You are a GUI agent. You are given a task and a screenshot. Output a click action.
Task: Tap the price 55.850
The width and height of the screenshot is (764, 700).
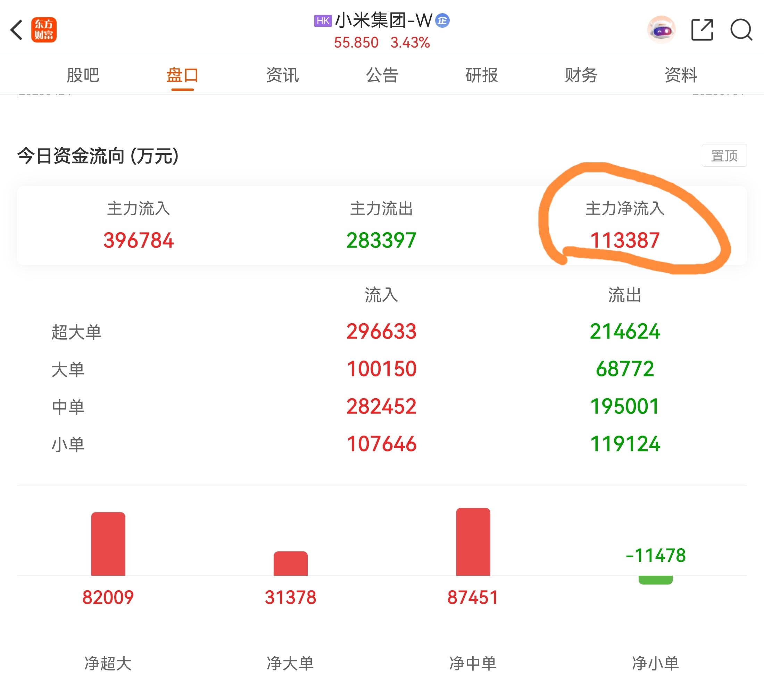(356, 42)
